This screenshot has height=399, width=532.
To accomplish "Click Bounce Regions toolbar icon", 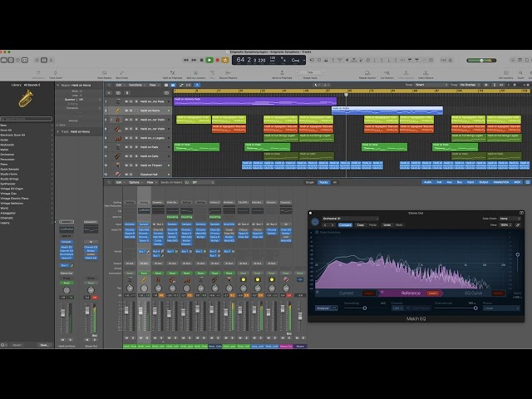I will [x=228, y=73].
